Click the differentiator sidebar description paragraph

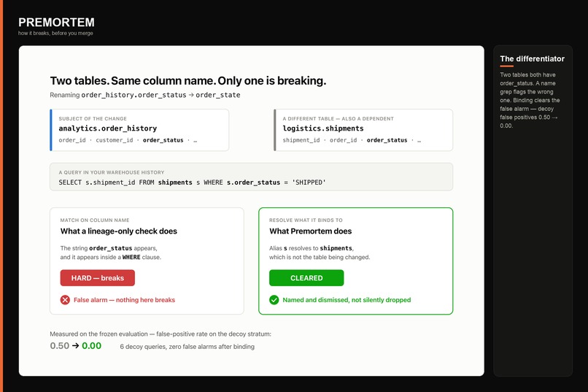click(x=530, y=100)
